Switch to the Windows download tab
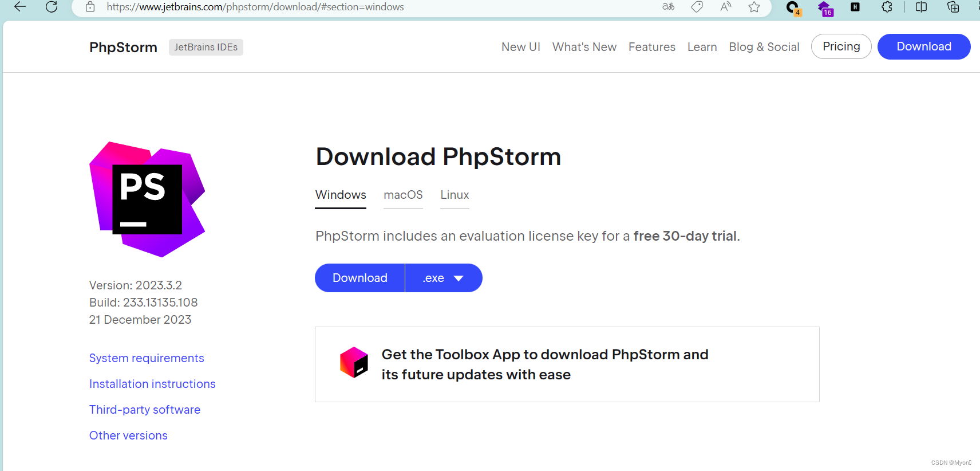This screenshot has height=471, width=980. [340, 195]
